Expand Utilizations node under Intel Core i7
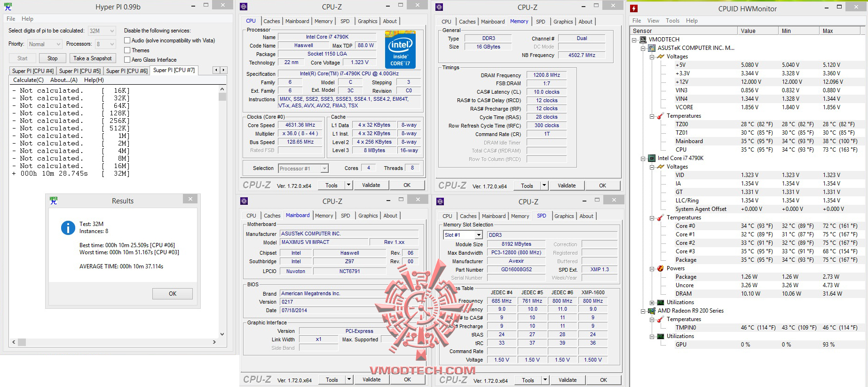The image size is (868, 387). pos(652,302)
